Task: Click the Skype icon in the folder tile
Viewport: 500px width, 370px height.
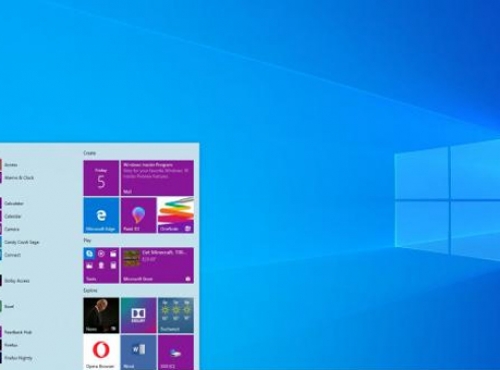Action: click(89, 254)
